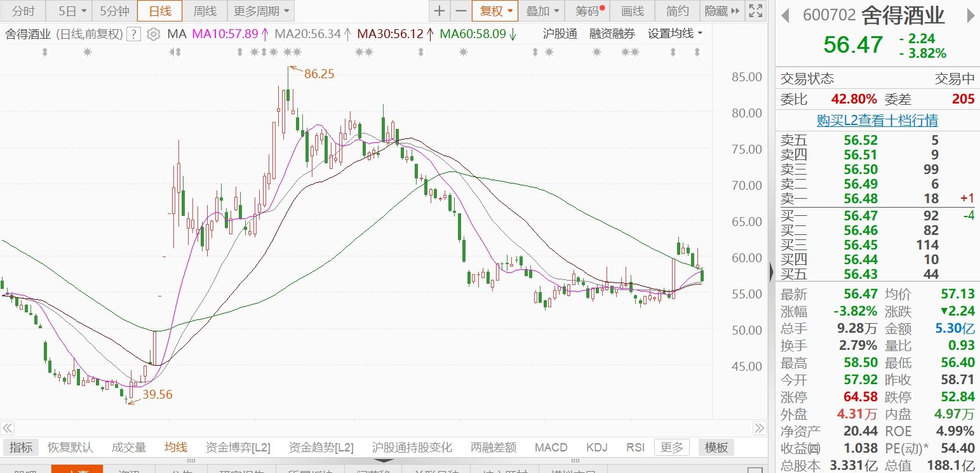The width and height of the screenshot is (980, 473).
Task: Click the chart scroll-left double chevron
Action: 8,428
